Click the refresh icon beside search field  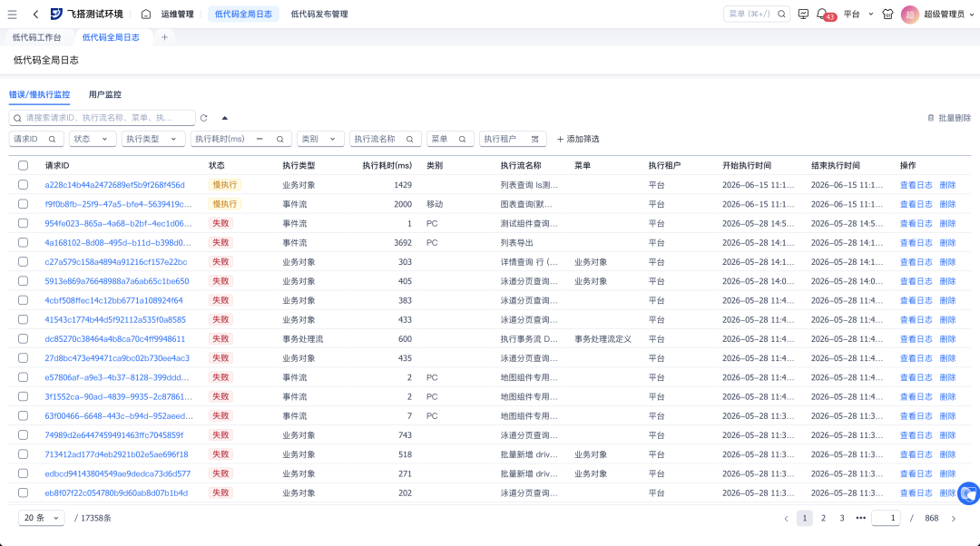click(x=204, y=117)
